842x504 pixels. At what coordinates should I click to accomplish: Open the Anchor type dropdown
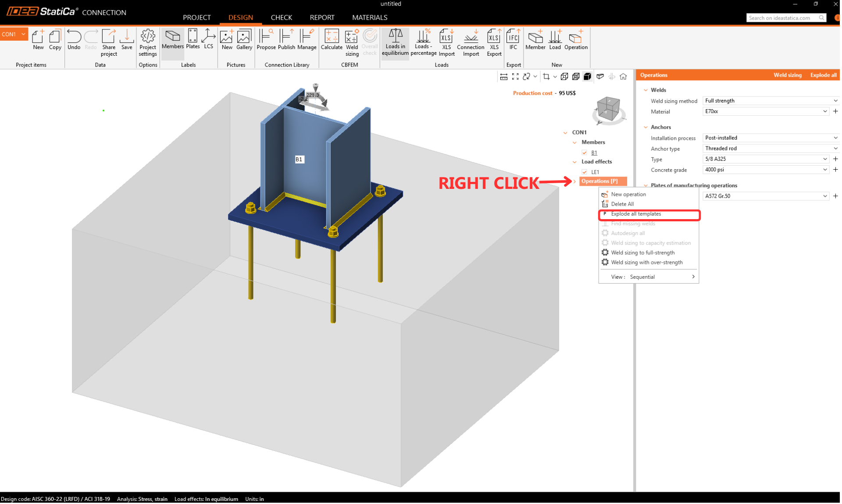click(x=771, y=149)
